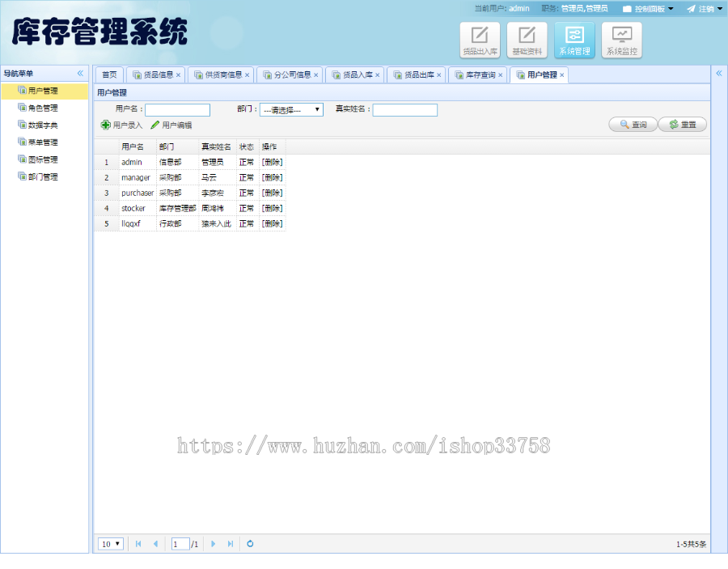This screenshot has height=569, width=728.
Task: Click 删除 link for user manager
Action: click(271, 177)
